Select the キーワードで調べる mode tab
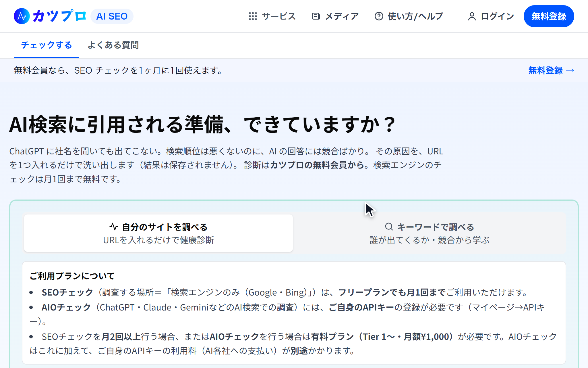The width and height of the screenshot is (588, 368). (430, 233)
